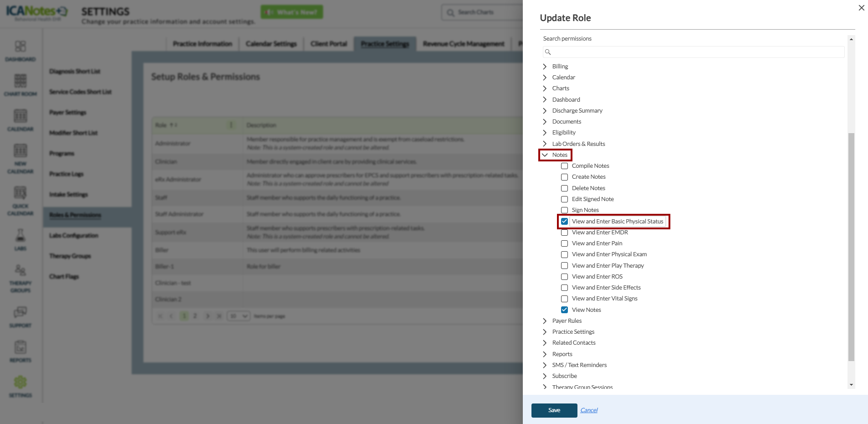
Task: Click the search permissions magnifier icon
Action: [548, 52]
